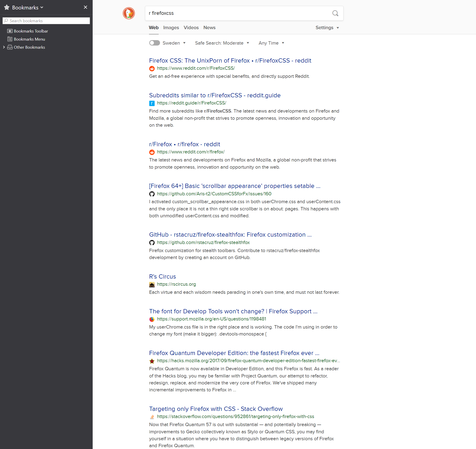Open Safe Search: Moderate dropdown

pyautogui.click(x=222, y=43)
